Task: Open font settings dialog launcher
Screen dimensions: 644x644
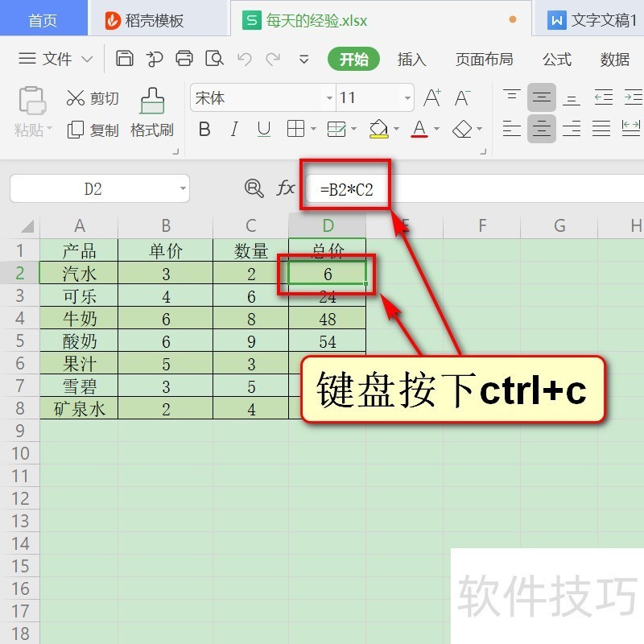Action: tap(483, 151)
